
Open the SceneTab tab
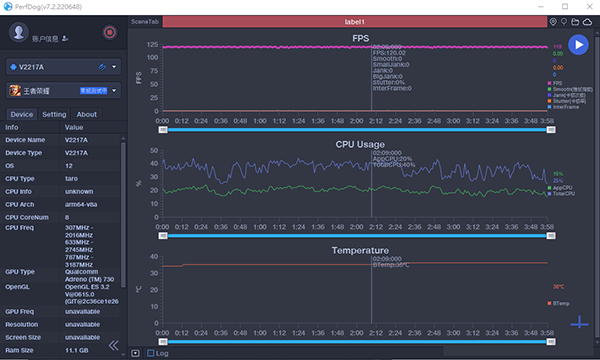[x=145, y=22]
